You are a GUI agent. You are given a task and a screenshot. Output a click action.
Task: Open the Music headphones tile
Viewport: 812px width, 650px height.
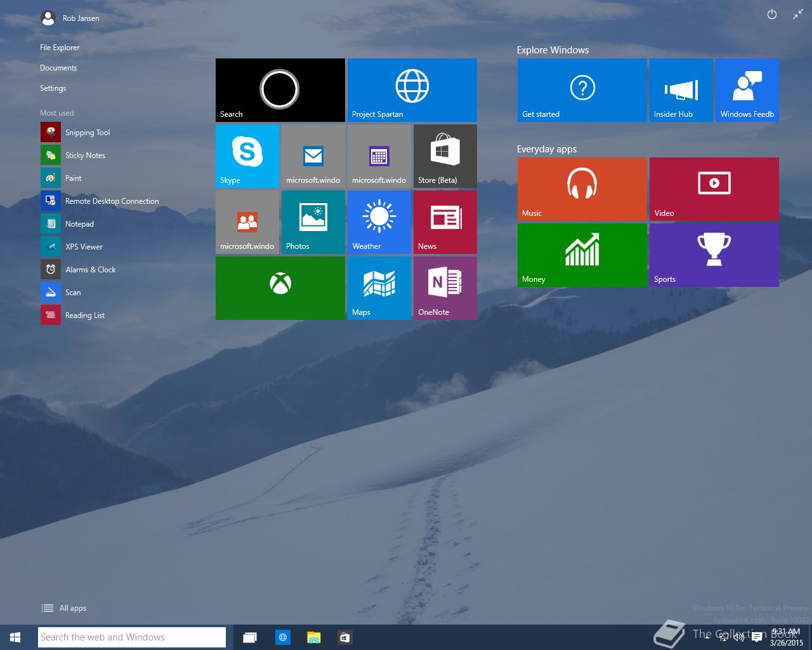[582, 189]
